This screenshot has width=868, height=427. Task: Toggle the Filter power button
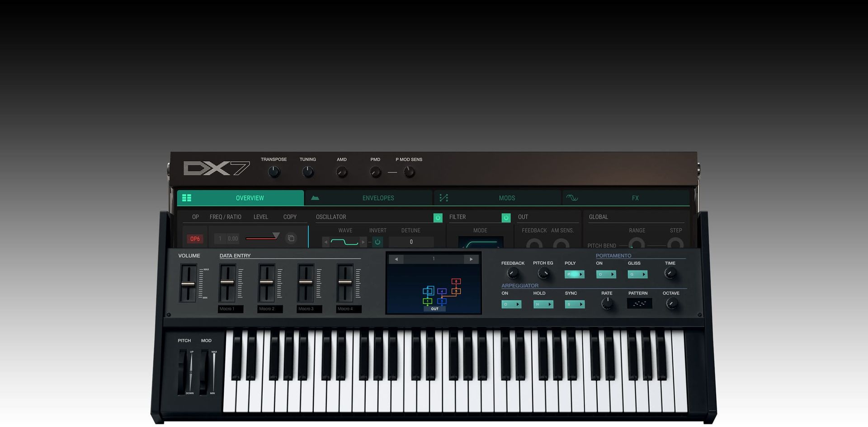click(506, 218)
